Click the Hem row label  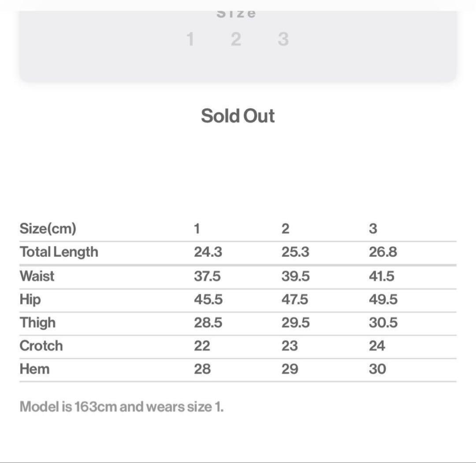[34, 369]
